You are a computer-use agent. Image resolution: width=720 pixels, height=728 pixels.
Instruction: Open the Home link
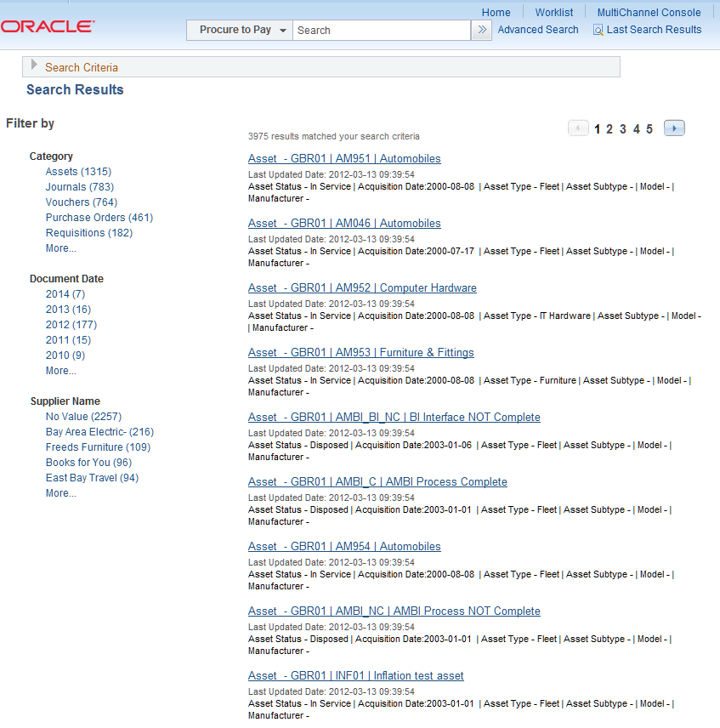point(496,13)
